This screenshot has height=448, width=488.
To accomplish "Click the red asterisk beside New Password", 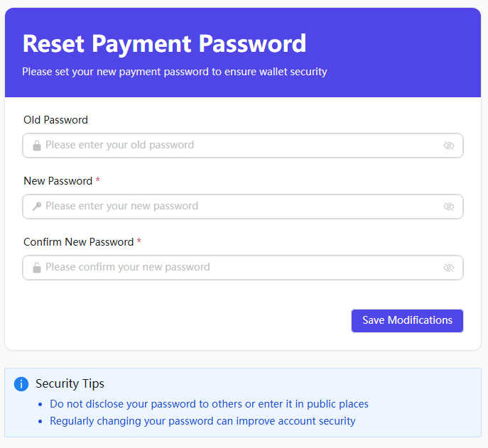I will coord(98,180).
